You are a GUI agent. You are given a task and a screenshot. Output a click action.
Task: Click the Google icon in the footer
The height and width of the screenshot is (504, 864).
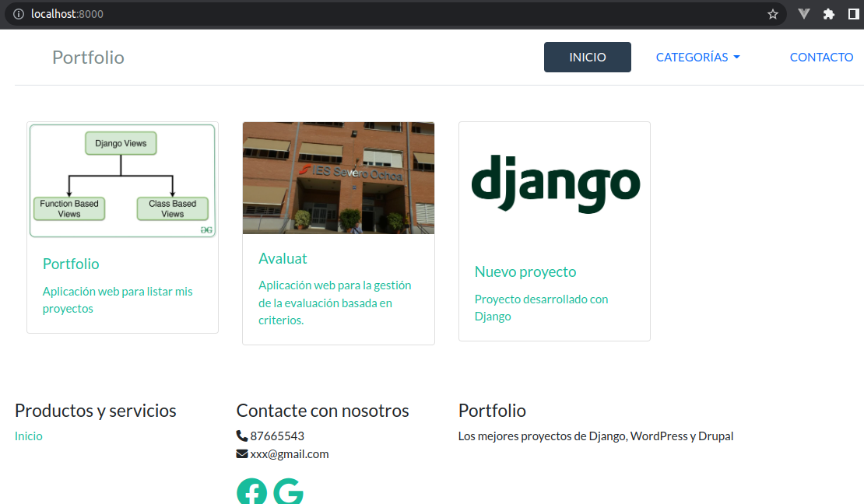click(289, 492)
